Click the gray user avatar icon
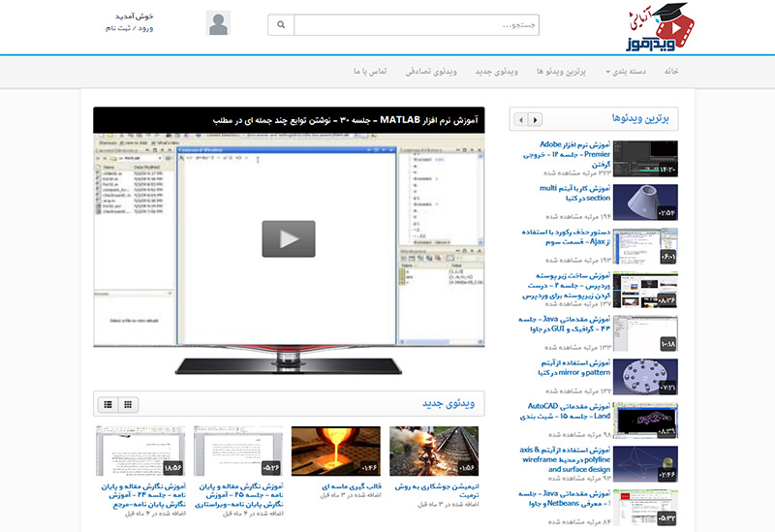The height and width of the screenshot is (532, 775). tap(218, 24)
